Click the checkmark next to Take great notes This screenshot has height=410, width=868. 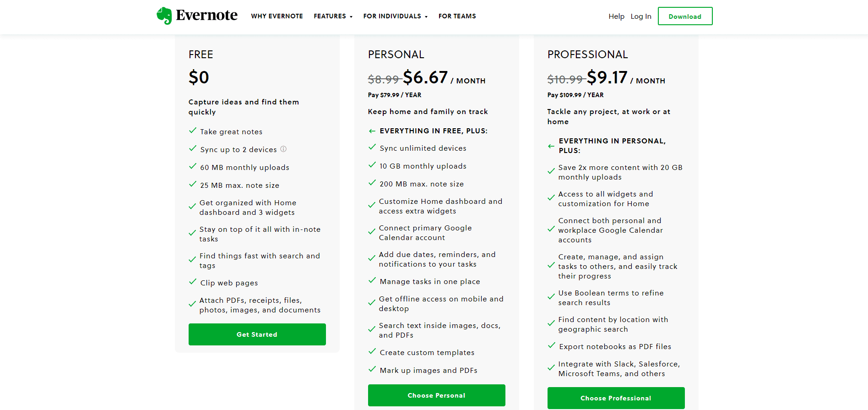click(192, 131)
